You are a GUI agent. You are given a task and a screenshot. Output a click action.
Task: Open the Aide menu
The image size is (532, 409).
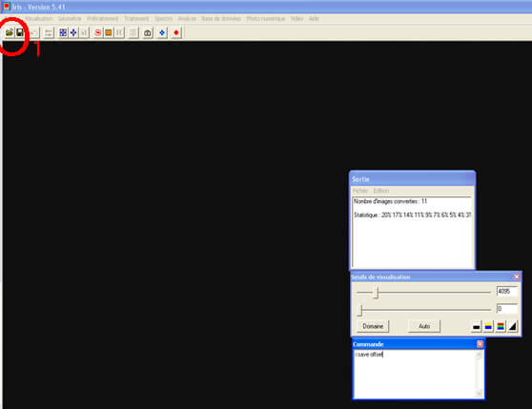click(314, 19)
